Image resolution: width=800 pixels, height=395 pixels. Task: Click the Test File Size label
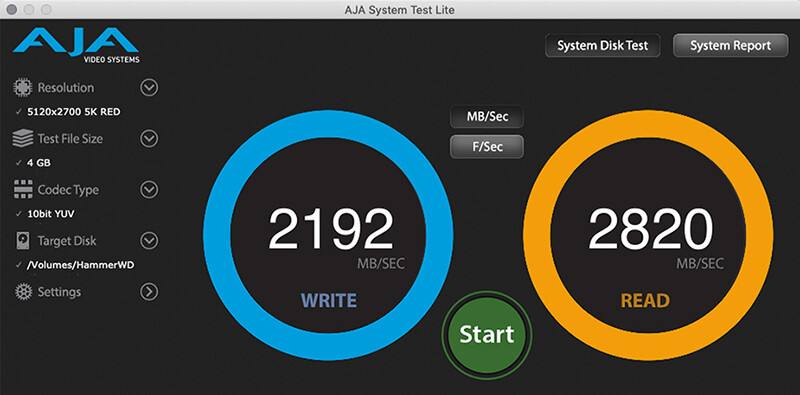click(70, 139)
